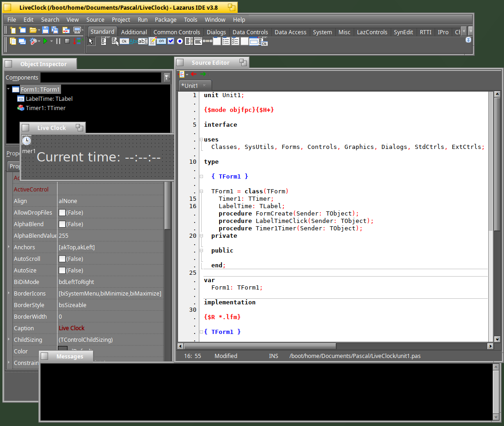Toggle the AutoScroll checkbox
This screenshot has height=426, width=504.
(x=62, y=259)
